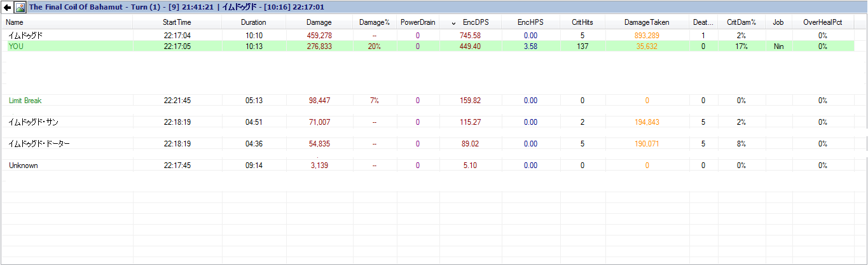Click the 3,139 damage value
868x268 pixels.
tap(319, 166)
